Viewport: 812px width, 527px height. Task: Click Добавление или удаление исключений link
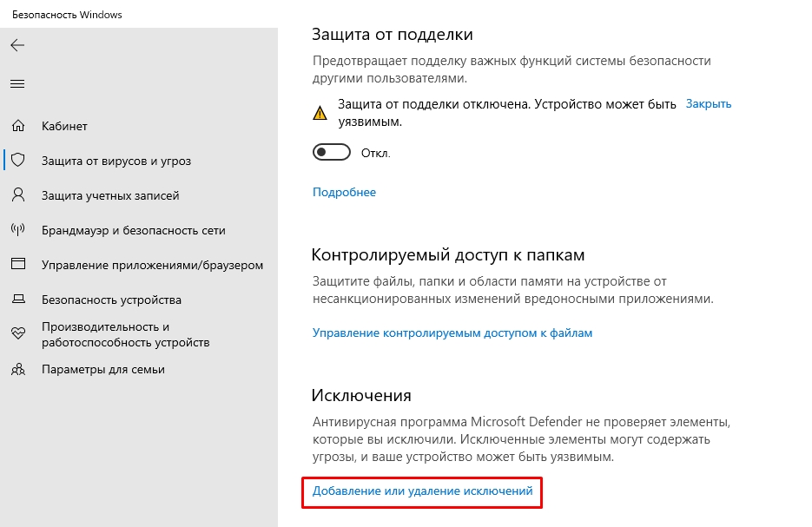tap(422, 491)
